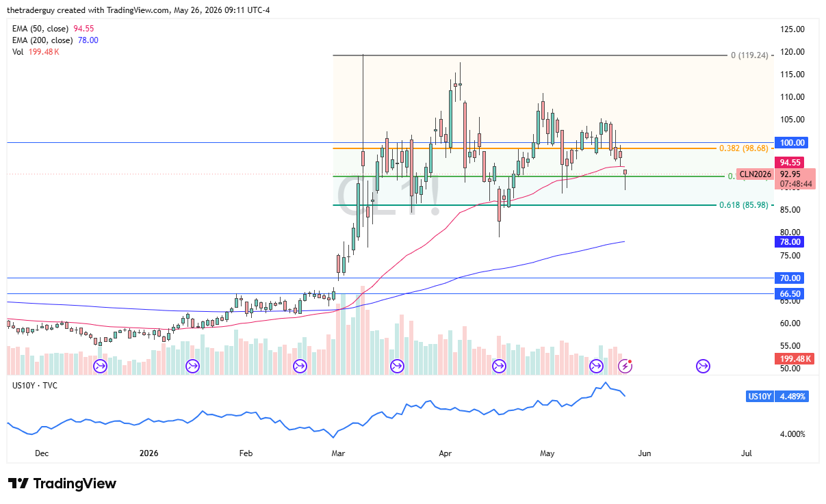The width and height of the screenshot is (826, 504).
Task: Click Mar on the time axis
Action: click(x=338, y=453)
